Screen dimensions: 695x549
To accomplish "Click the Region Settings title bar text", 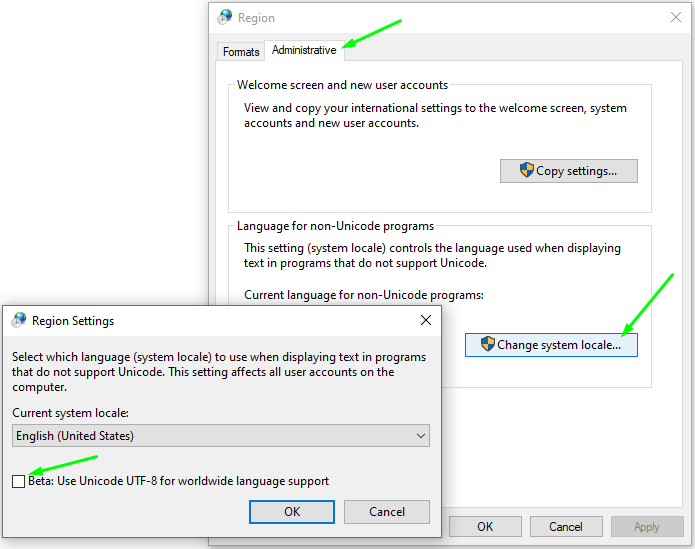I will [x=73, y=321].
